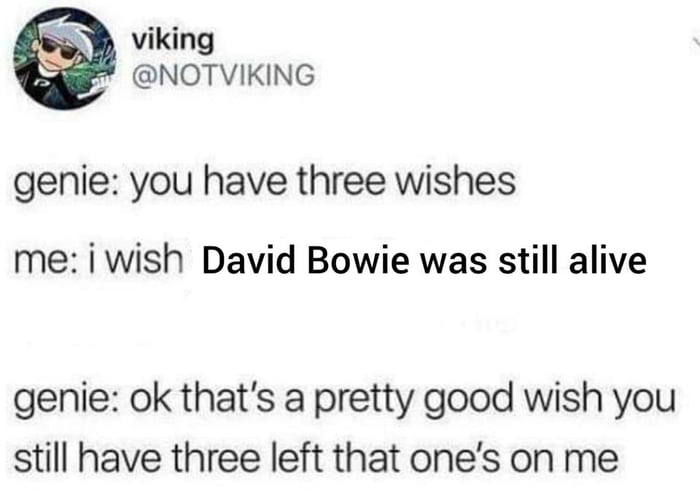Viewport: 700px width, 491px height.
Task: Click the word "alive" in bold text
Action: pyautogui.click(x=608, y=261)
